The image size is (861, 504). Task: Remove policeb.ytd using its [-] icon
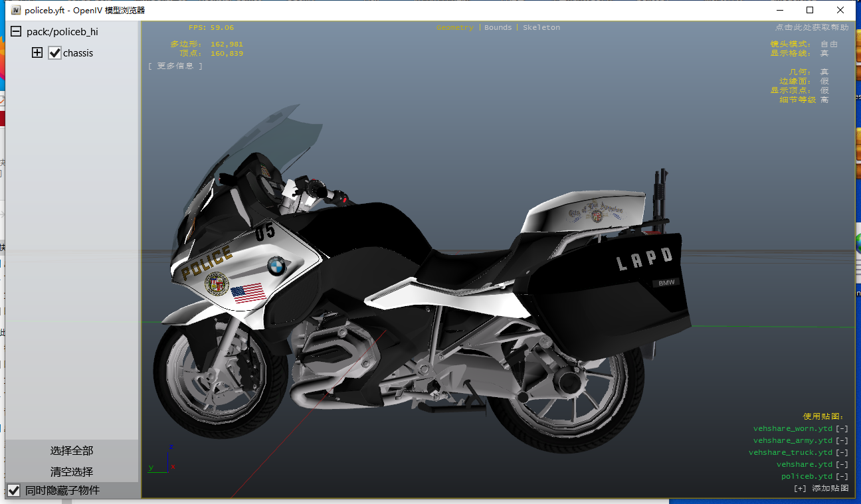click(x=842, y=477)
